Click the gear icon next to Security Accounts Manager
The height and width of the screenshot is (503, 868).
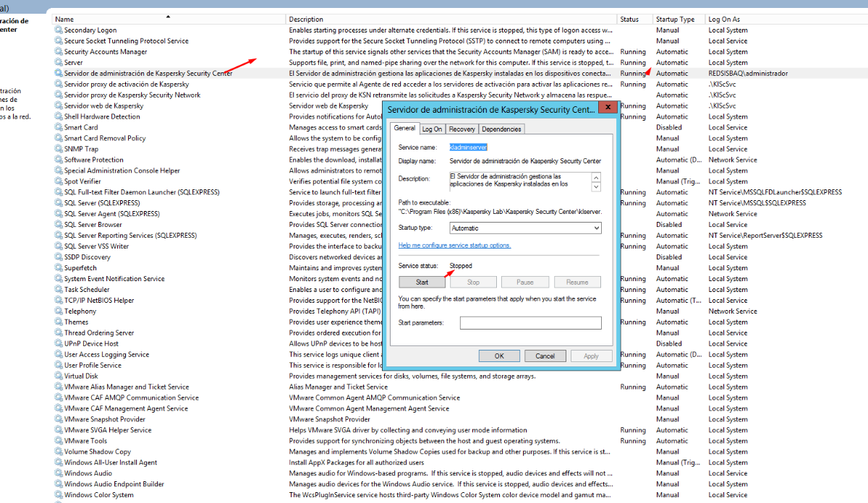(59, 52)
